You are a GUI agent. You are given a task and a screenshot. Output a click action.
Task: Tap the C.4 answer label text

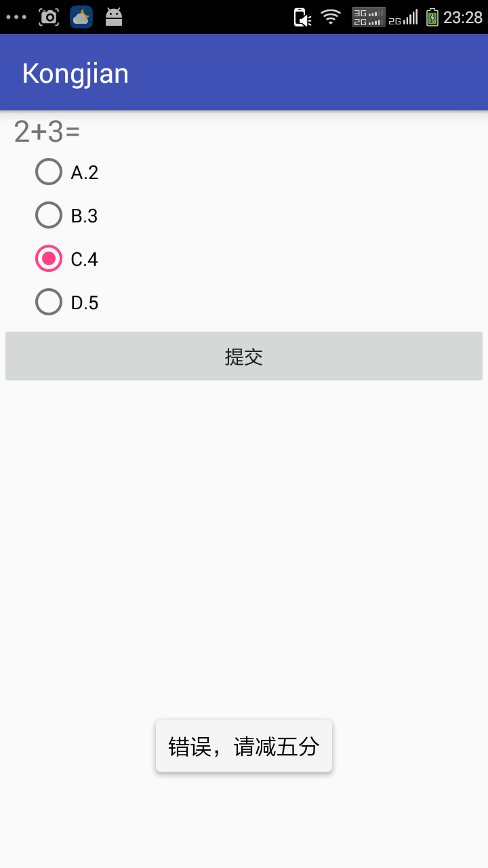point(85,259)
